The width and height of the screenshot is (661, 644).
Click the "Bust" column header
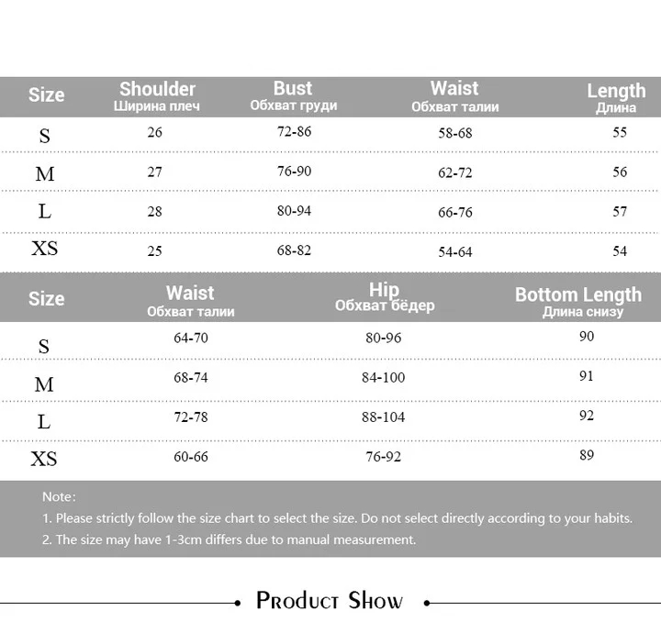coord(293,89)
